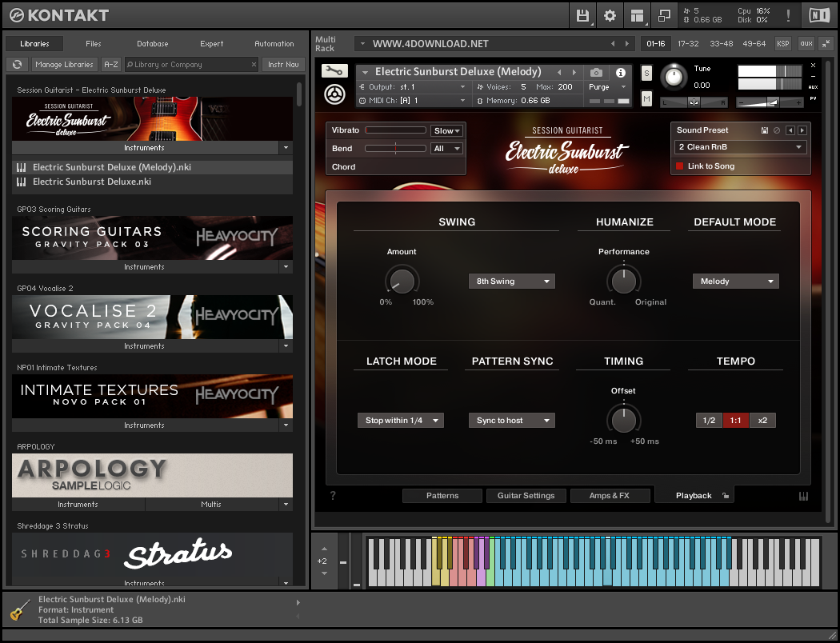
Task: Open the Guitar Settings tab
Action: click(x=526, y=495)
